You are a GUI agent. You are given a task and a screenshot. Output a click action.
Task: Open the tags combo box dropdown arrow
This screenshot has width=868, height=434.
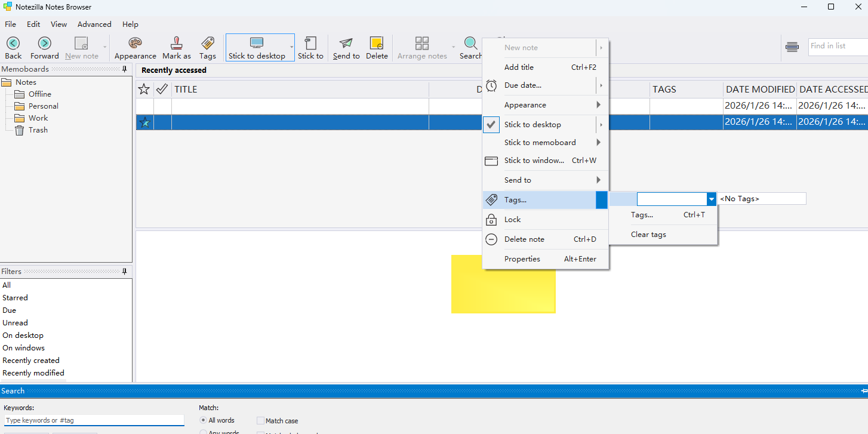coord(712,199)
